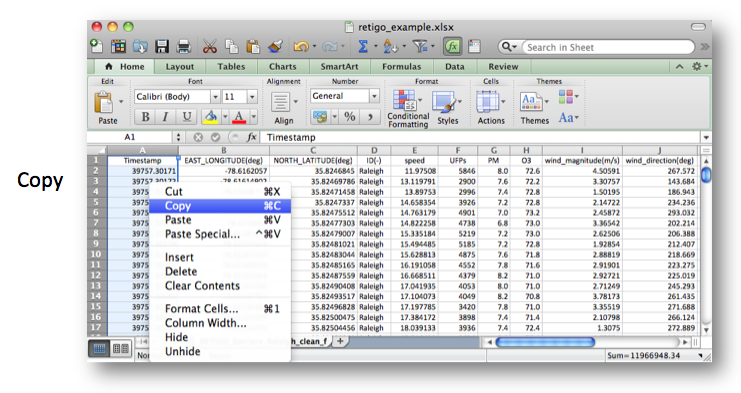Apply yellow fill color bucket
The image size is (741, 393).
[x=211, y=117]
